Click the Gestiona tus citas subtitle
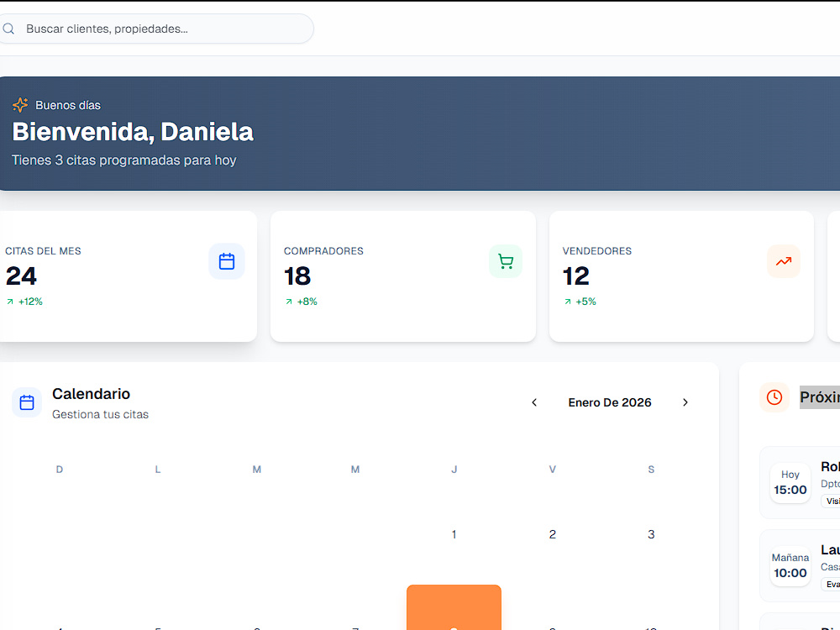 [x=100, y=414]
